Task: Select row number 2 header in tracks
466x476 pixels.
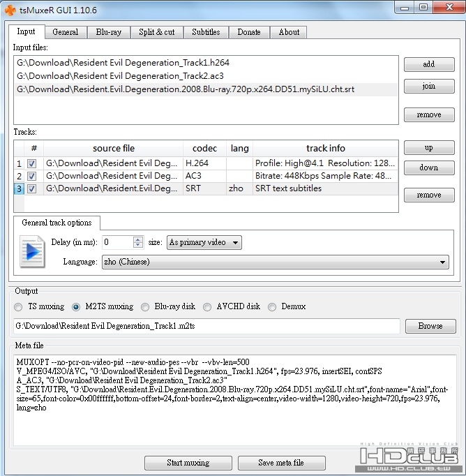Action: pyautogui.click(x=19, y=176)
